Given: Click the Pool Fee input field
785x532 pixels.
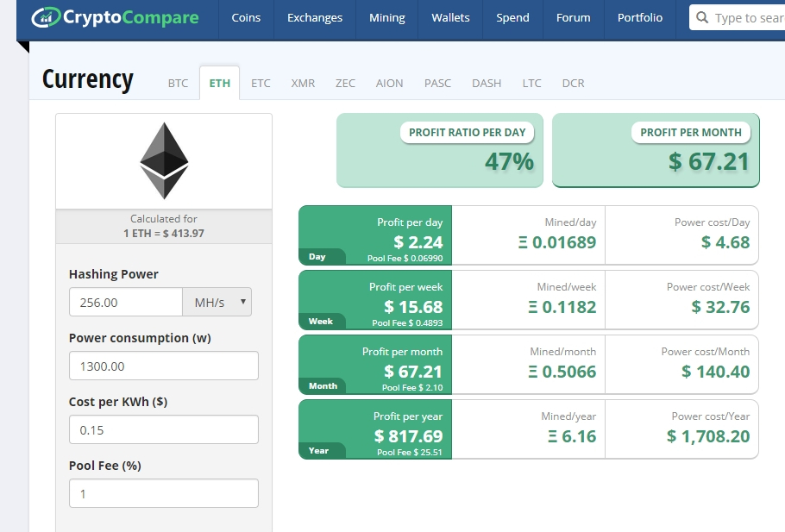Looking at the screenshot, I should point(164,493).
